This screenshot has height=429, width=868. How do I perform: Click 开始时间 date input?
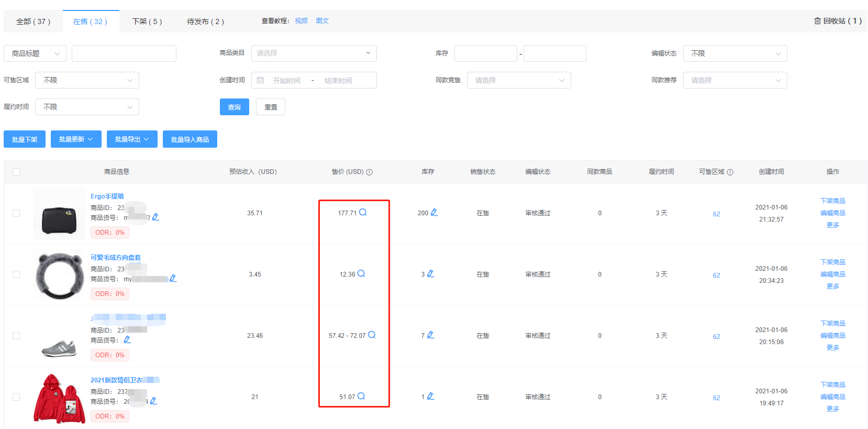pos(286,81)
